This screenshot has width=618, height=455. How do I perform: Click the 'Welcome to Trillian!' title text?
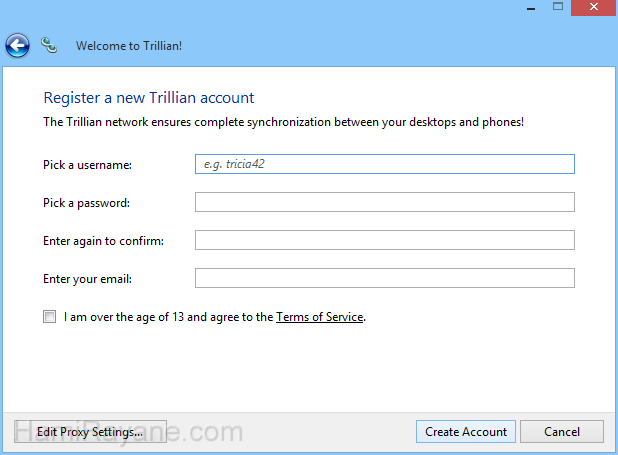(x=129, y=46)
